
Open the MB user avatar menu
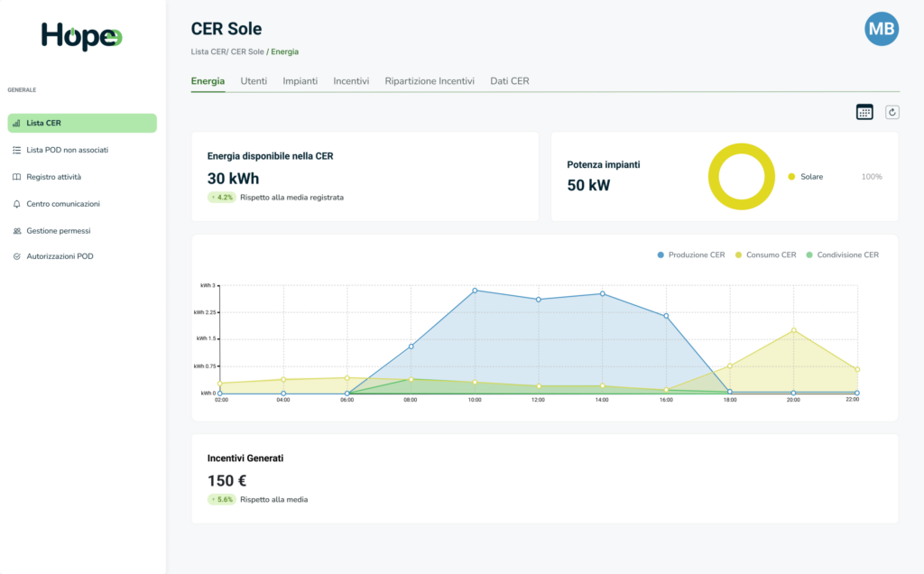(881, 30)
